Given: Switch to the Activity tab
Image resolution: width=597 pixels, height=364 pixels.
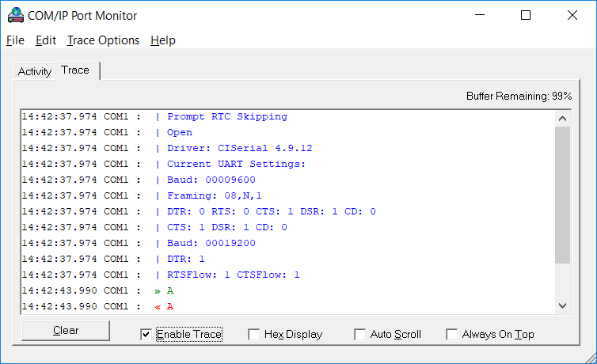Looking at the screenshot, I should pos(35,71).
